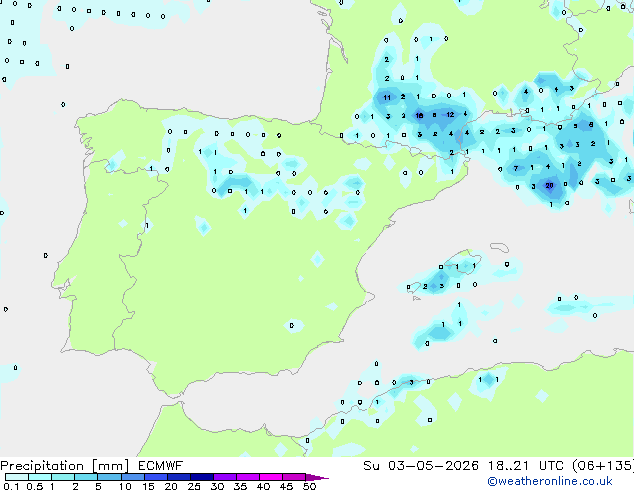The width and height of the screenshot is (634, 490).
Task: Pick the 10–15 mm legend color box
Action: click(132, 477)
